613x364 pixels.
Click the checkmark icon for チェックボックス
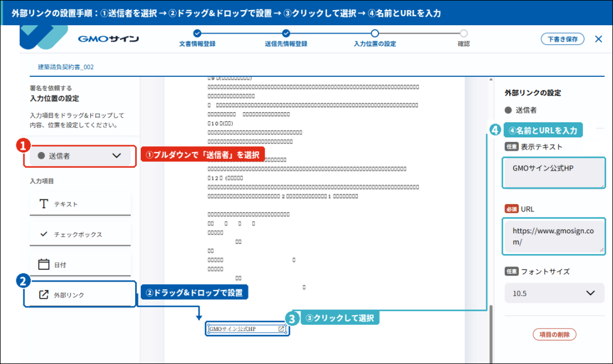tap(44, 234)
